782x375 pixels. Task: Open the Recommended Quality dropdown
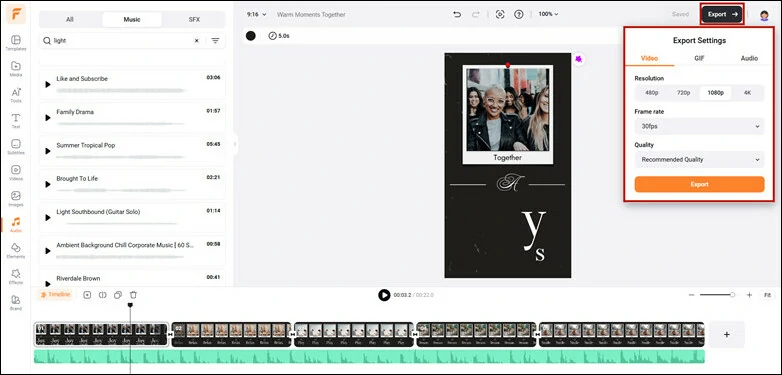pos(699,160)
